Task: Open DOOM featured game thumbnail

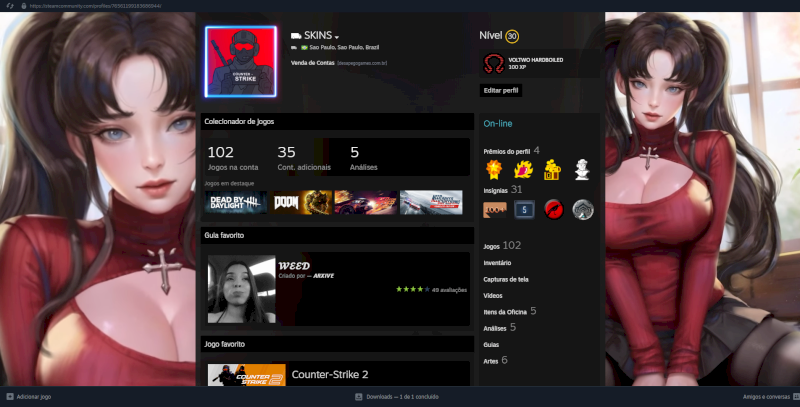Action: click(301, 202)
